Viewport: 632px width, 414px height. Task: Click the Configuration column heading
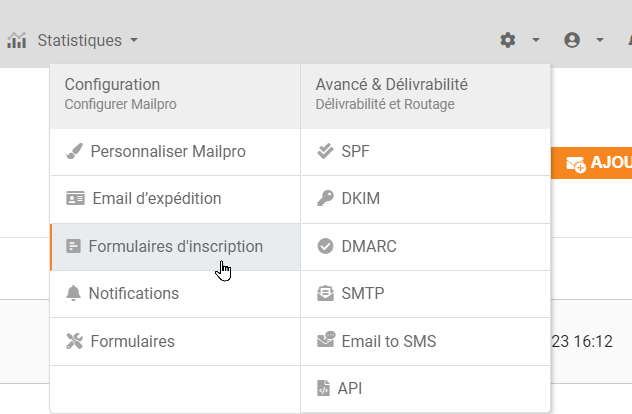[112, 85]
